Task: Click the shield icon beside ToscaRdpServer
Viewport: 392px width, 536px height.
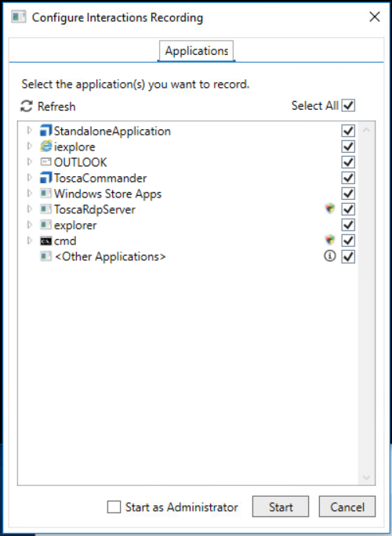Action: coord(330,208)
